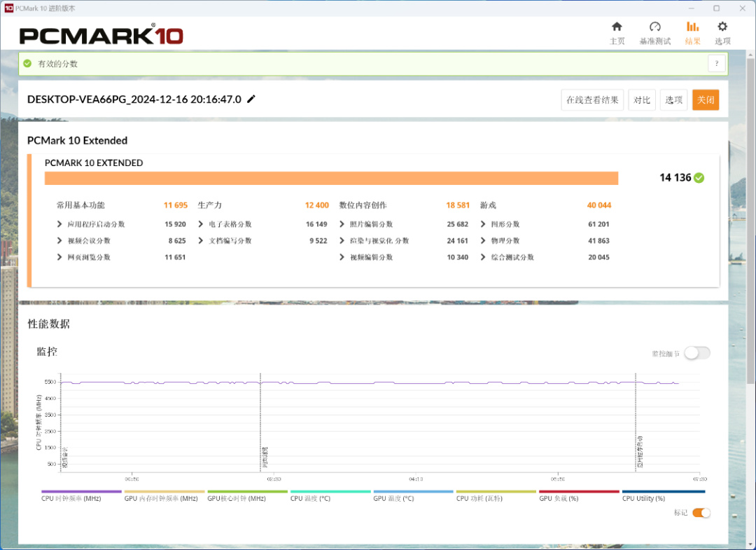
Task: Click the vertical scrollbar on the right
Action: [750, 222]
